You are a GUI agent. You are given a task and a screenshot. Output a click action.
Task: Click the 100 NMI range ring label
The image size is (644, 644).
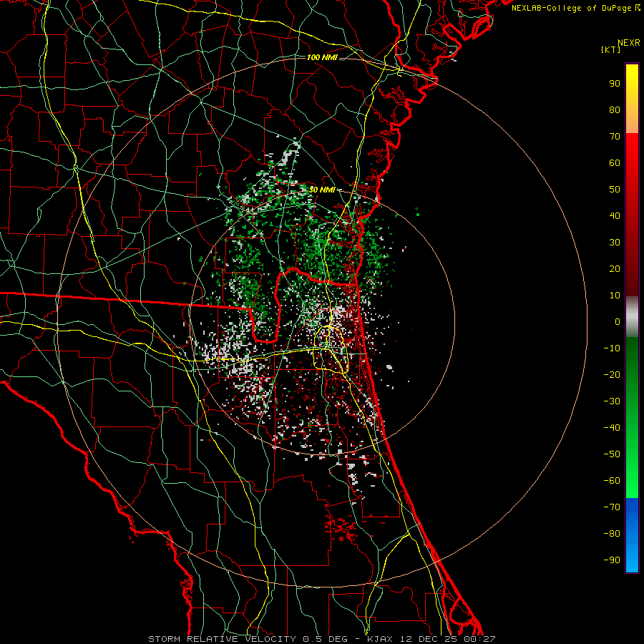click(x=321, y=57)
